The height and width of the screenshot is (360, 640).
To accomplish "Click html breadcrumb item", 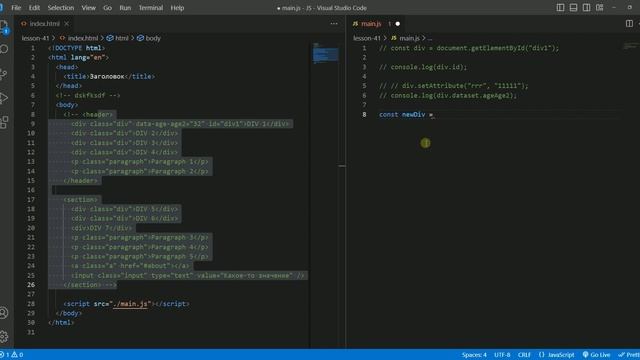I will coord(121,38).
